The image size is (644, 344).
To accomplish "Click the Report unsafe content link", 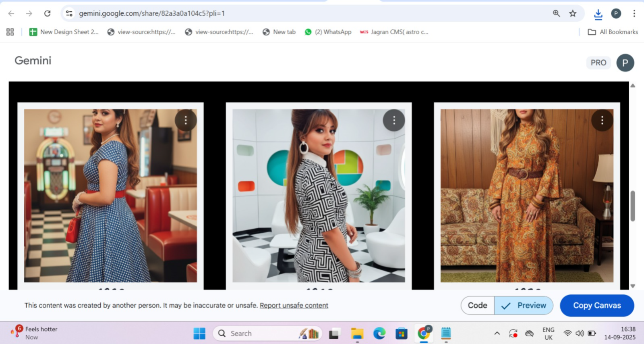I will [294, 306].
